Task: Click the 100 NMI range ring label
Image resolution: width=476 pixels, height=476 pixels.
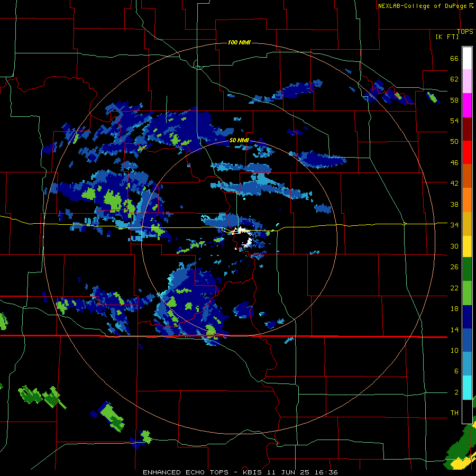Action: click(239, 42)
